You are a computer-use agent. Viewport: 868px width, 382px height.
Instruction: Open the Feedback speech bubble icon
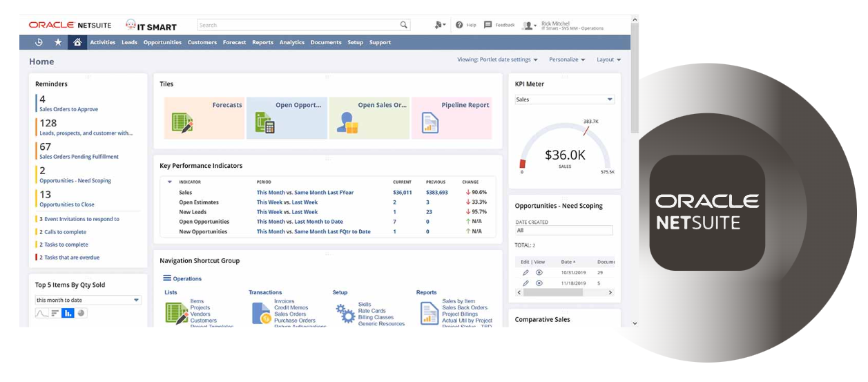[488, 25]
